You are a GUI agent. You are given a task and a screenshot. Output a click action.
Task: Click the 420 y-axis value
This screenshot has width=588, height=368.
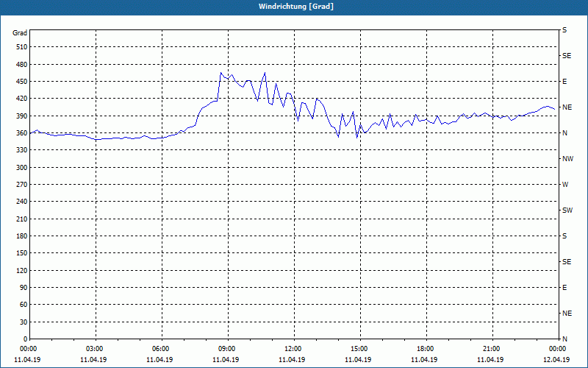coord(22,99)
